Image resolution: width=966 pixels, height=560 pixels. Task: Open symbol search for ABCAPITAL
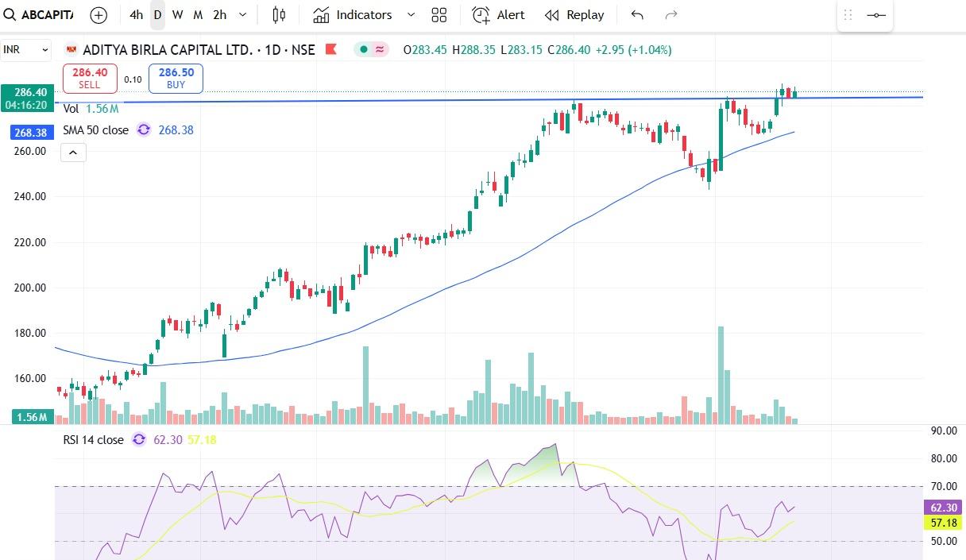[x=38, y=14]
